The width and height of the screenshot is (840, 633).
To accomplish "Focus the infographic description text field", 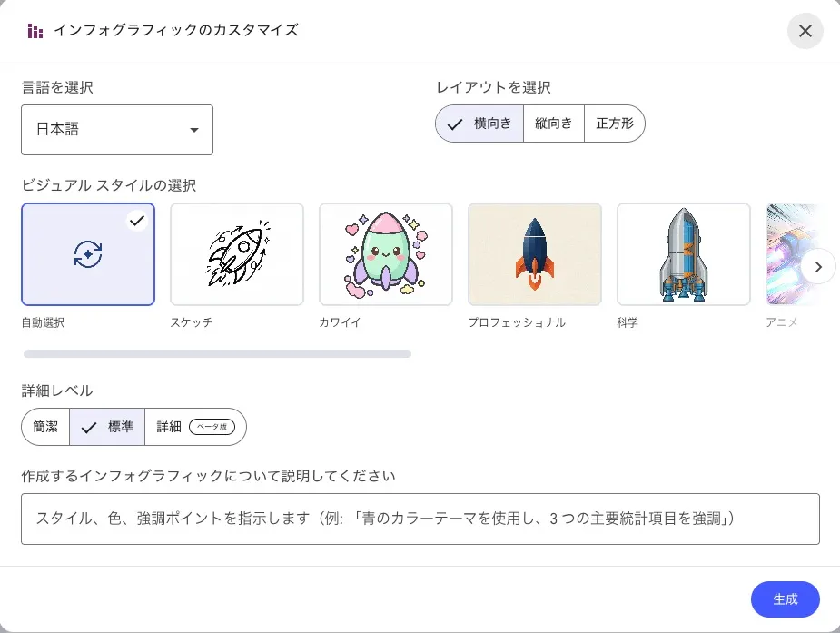I will coord(420,519).
